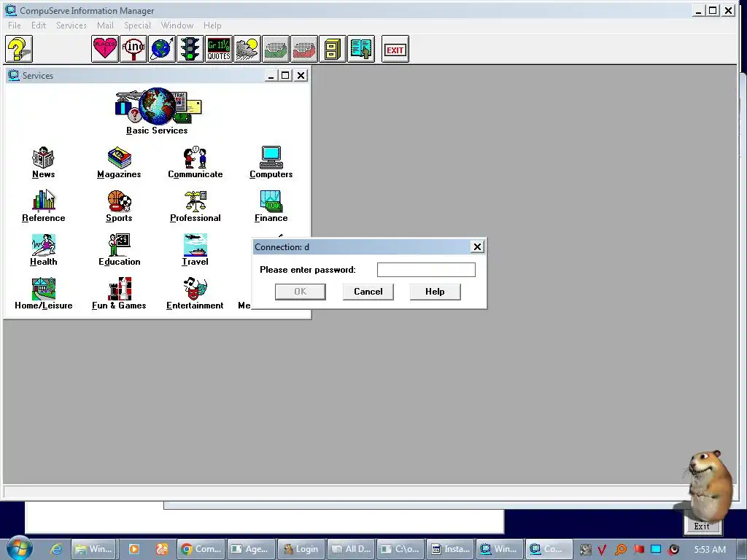Screen dimensions: 747x560
Task: Click the Windows Start orb
Action: tap(20, 548)
